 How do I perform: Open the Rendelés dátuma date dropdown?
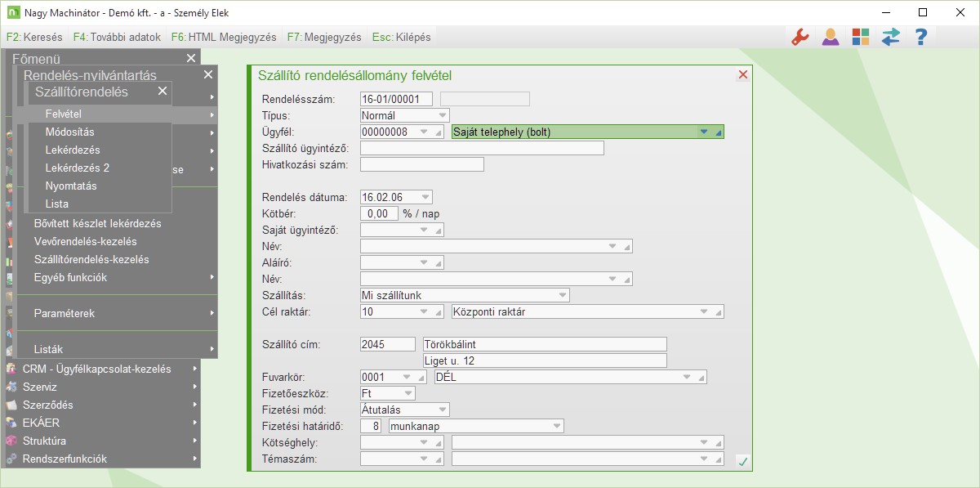pos(425,197)
